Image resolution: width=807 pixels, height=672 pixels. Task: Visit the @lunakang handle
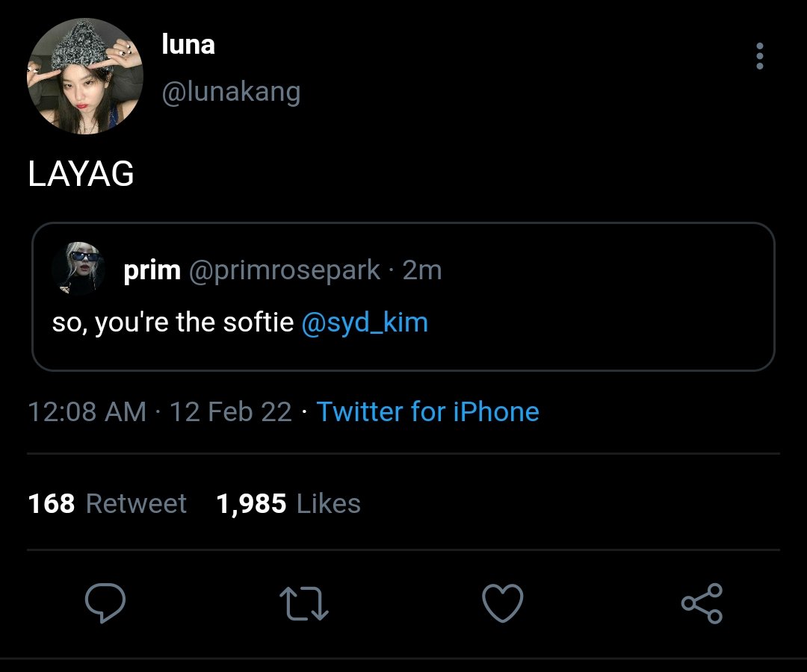coord(231,93)
